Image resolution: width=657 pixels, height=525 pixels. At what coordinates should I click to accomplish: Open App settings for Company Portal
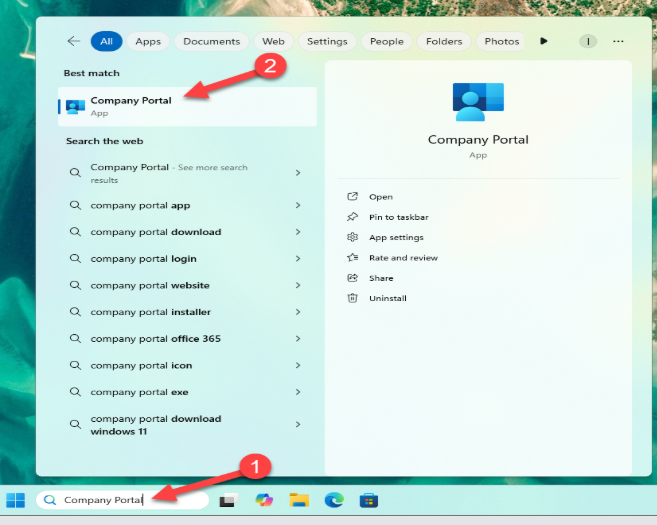pos(396,237)
